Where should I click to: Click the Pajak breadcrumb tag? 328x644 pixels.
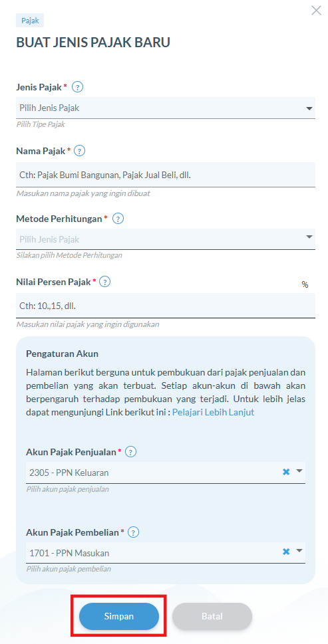click(x=30, y=20)
